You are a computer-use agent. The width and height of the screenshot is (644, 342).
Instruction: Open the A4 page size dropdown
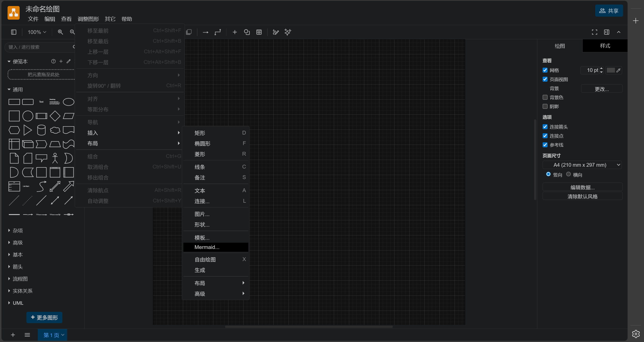pos(582,165)
